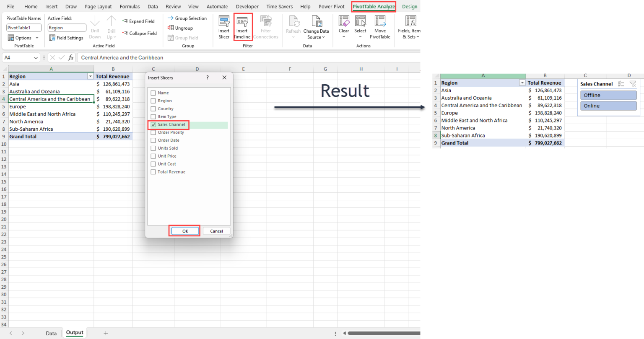Click the Clear PivotTable icon
Screen dimensions: 644x339
pyautogui.click(x=344, y=21)
